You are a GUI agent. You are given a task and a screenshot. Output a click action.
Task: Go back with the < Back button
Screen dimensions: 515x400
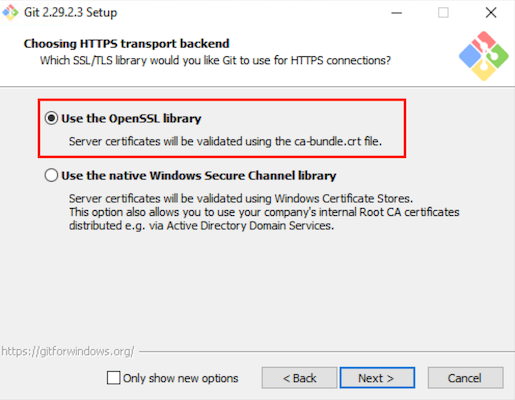[299, 378]
